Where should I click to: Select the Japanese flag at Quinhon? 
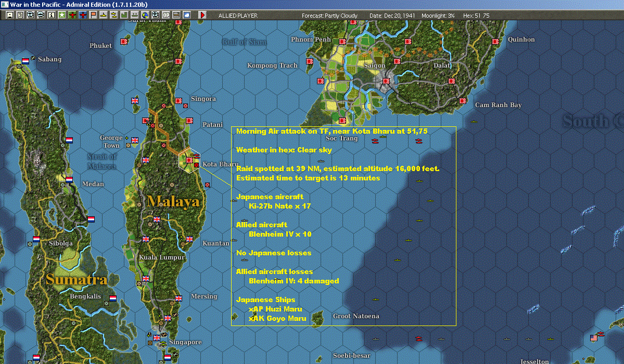(x=495, y=42)
